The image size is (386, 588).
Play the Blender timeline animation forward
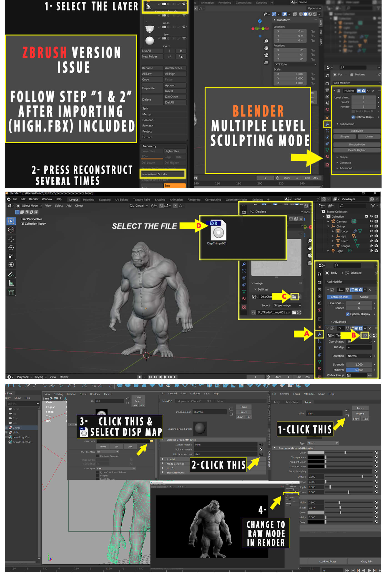165,377
